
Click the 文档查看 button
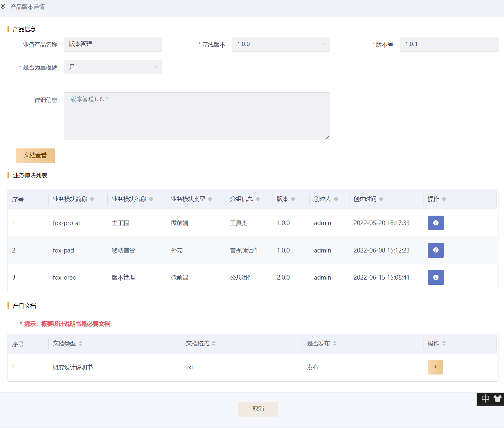35,156
